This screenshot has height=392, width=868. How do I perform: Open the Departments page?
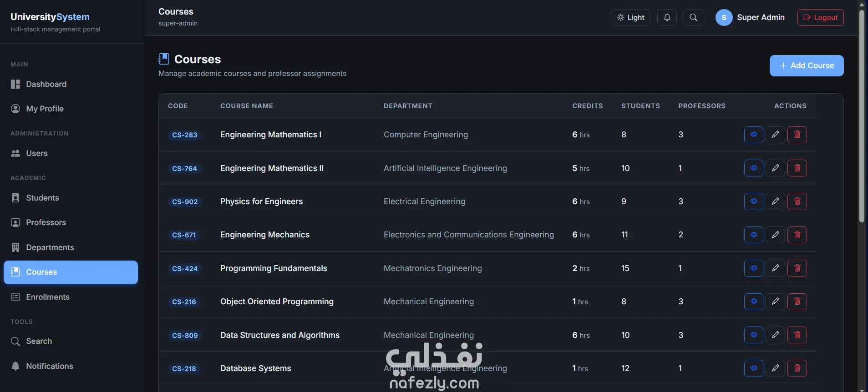tap(71, 247)
